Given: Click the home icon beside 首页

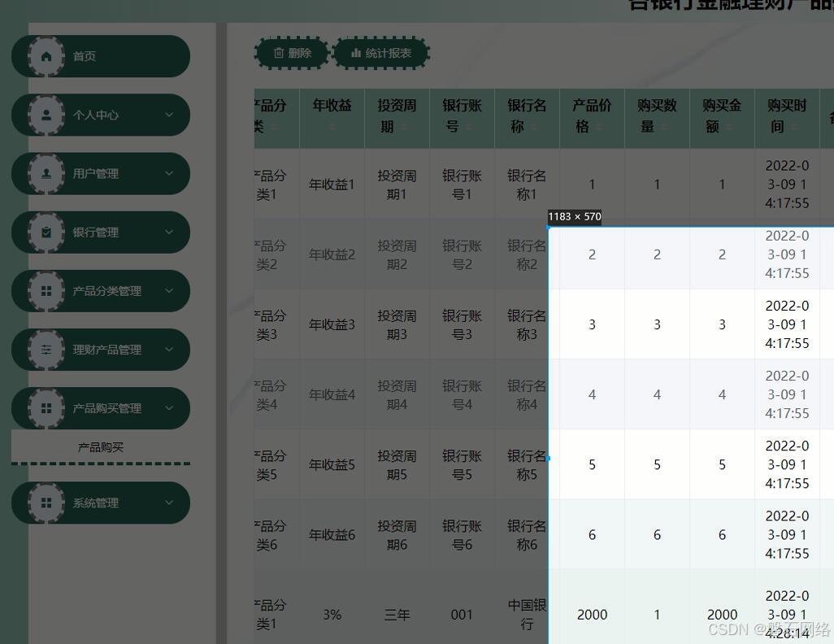Looking at the screenshot, I should pos(46,56).
